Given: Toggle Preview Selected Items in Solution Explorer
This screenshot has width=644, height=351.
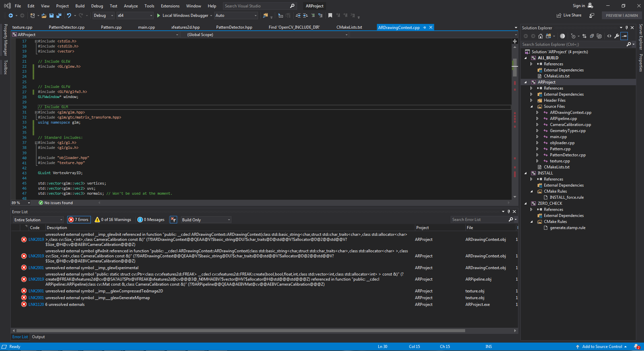Looking at the screenshot, I should coord(624,36).
